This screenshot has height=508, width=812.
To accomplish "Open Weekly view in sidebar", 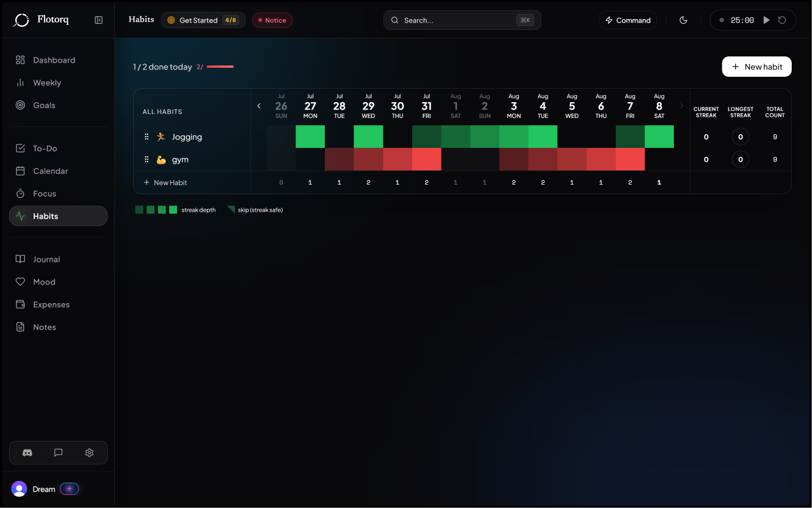I will tap(58, 83).
